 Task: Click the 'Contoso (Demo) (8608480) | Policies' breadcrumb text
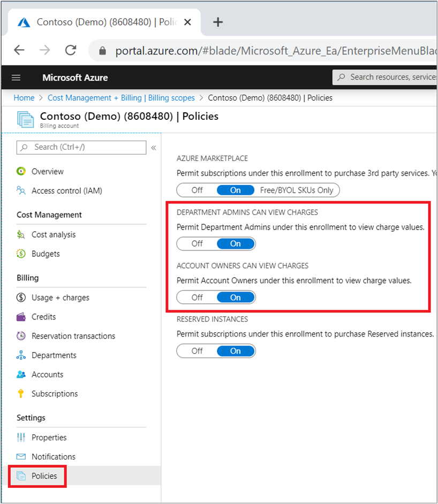click(x=270, y=98)
